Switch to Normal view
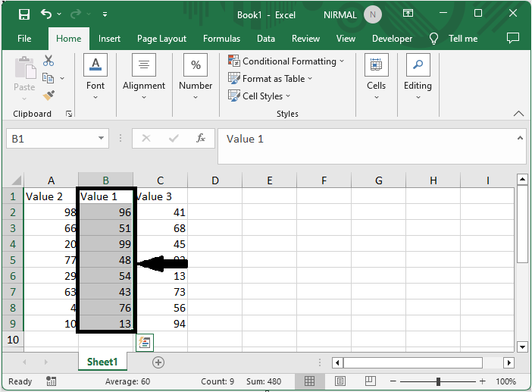The height and width of the screenshot is (392, 532). pyautogui.click(x=309, y=381)
